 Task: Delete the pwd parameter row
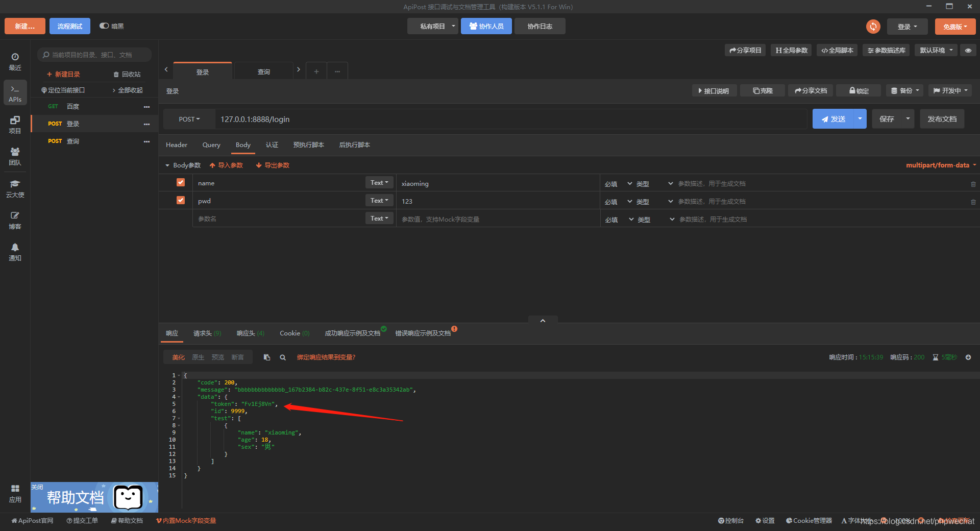(x=973, y=202)
